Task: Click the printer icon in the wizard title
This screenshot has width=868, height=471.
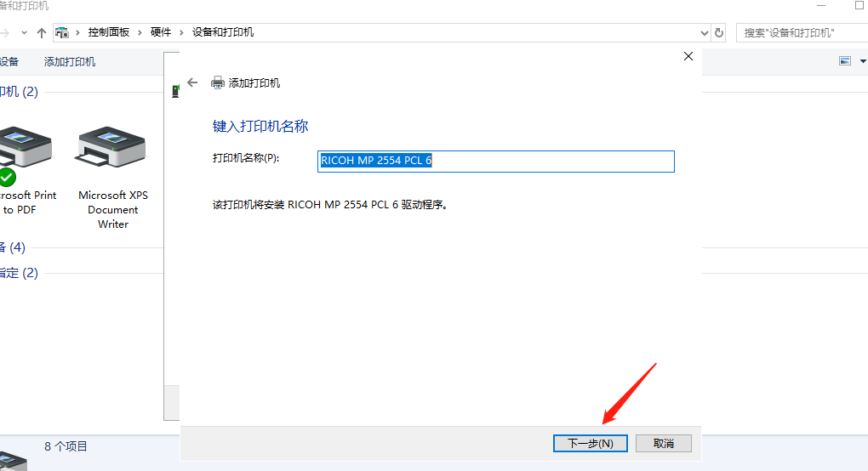Action: tap(218, 82)
